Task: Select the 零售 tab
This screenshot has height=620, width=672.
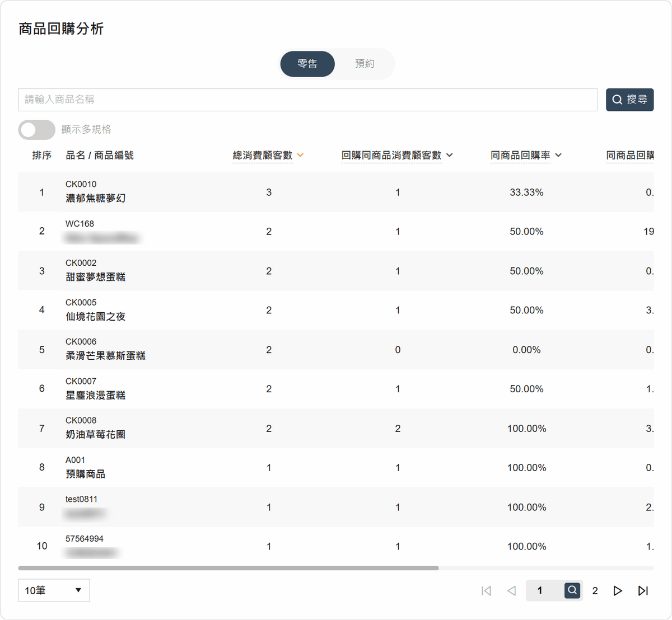Action: click(307, 64)
